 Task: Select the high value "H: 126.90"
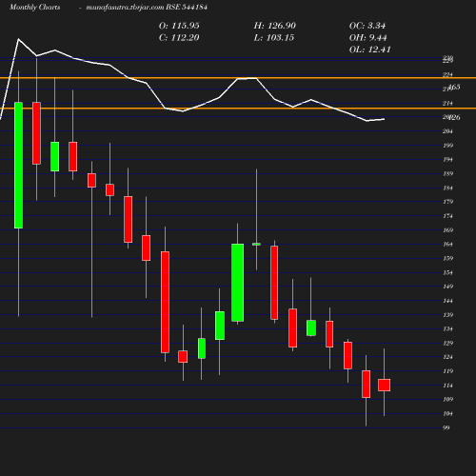[275, 26]
